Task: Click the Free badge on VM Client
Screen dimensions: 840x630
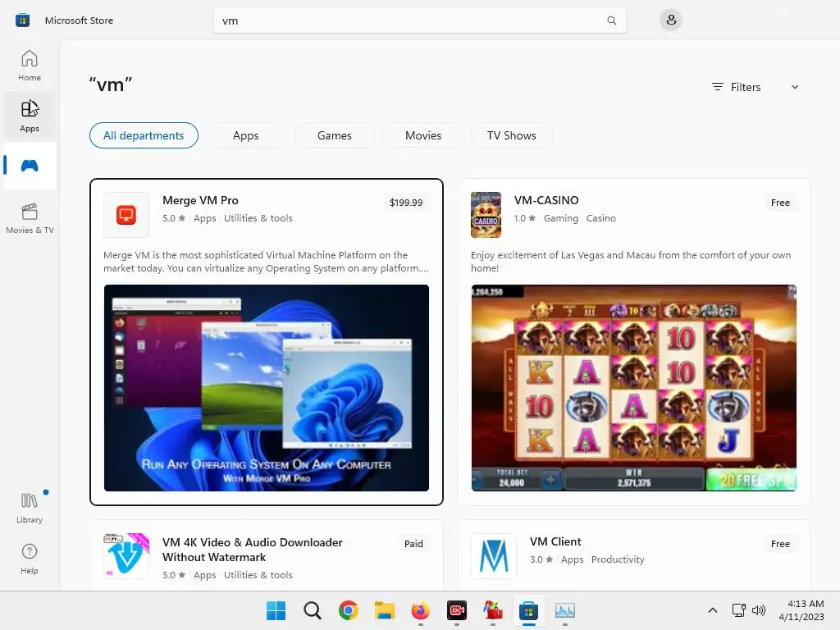Action: point(780,544)
